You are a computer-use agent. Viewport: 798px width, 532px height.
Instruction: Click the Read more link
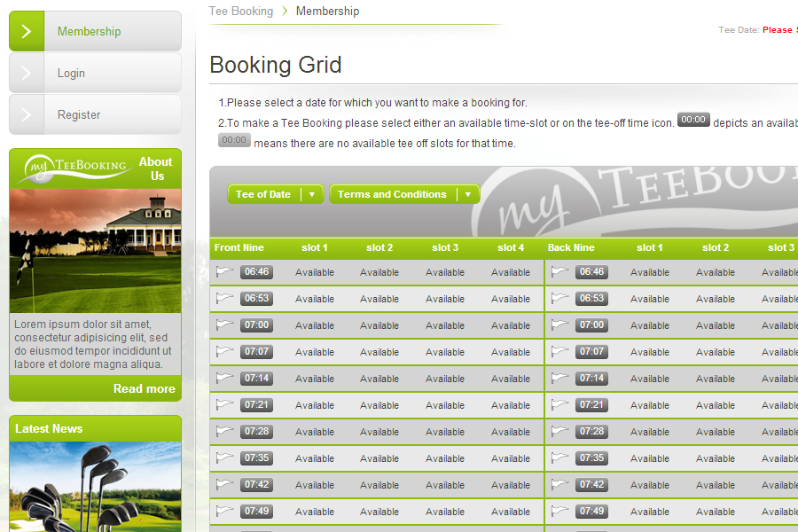144,388
